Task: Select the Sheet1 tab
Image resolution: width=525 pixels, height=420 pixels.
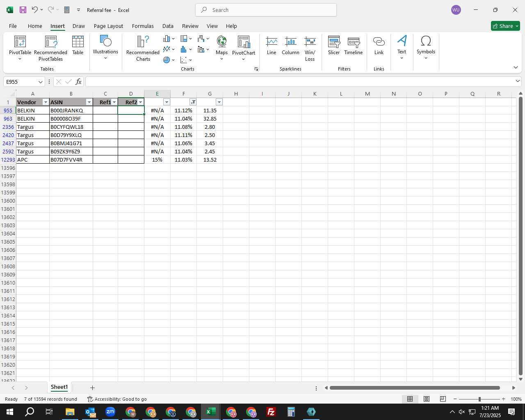Action: click(59, 387)
